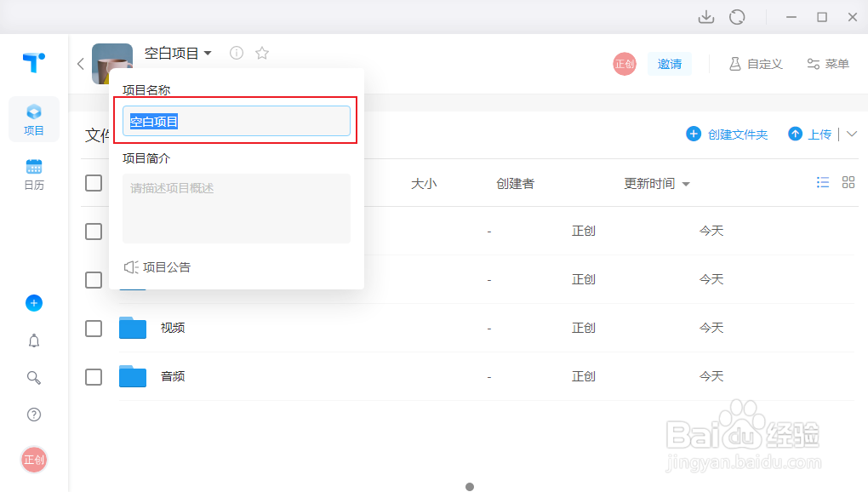Open 项目公告 (Project Announcement)

(167, 266)
